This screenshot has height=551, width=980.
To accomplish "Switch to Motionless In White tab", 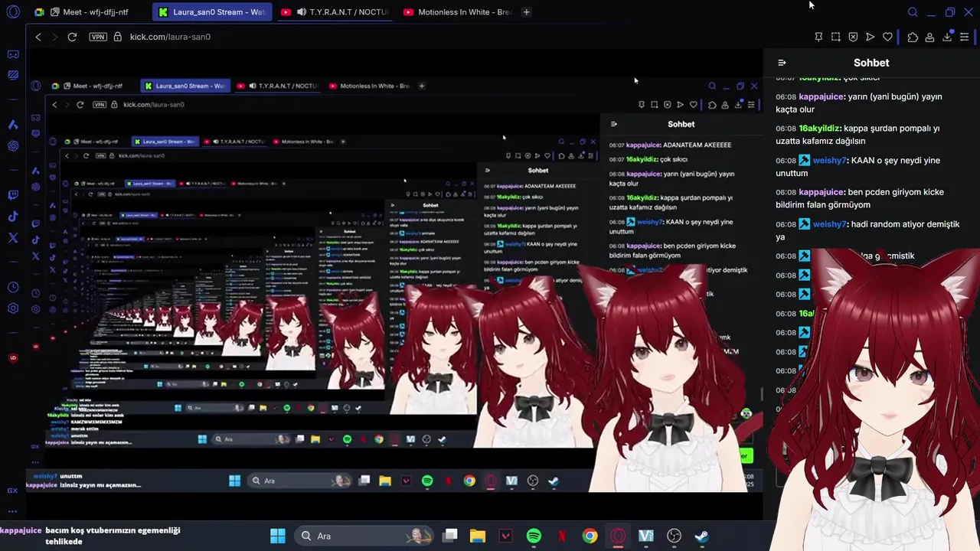I will (x=456, y=12).
